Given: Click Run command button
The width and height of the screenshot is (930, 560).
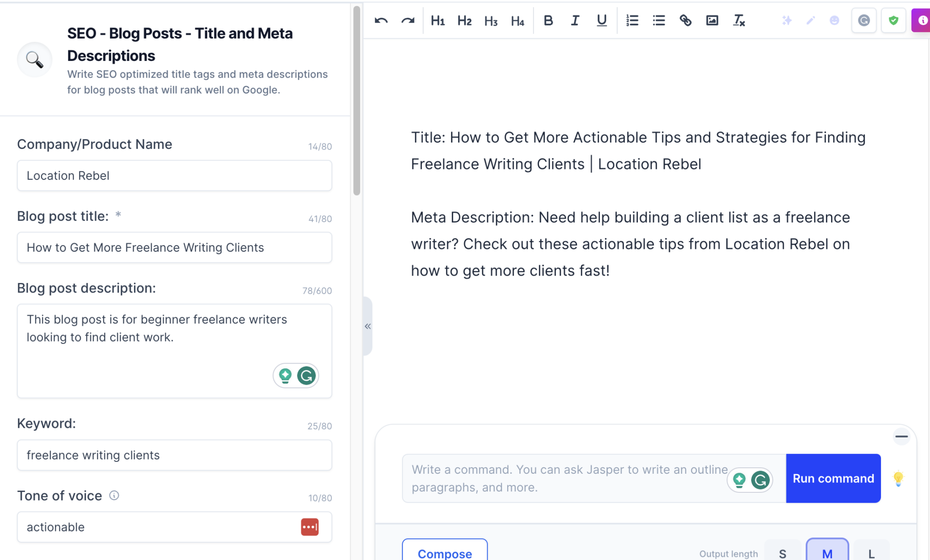Looking at the screenshot, I should point(833,478).
